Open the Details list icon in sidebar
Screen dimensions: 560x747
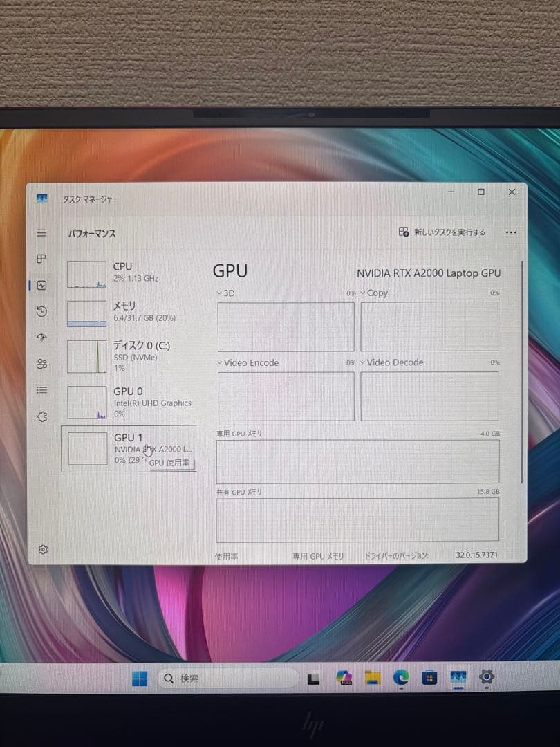pyautogui.click(x=42, y=390)
